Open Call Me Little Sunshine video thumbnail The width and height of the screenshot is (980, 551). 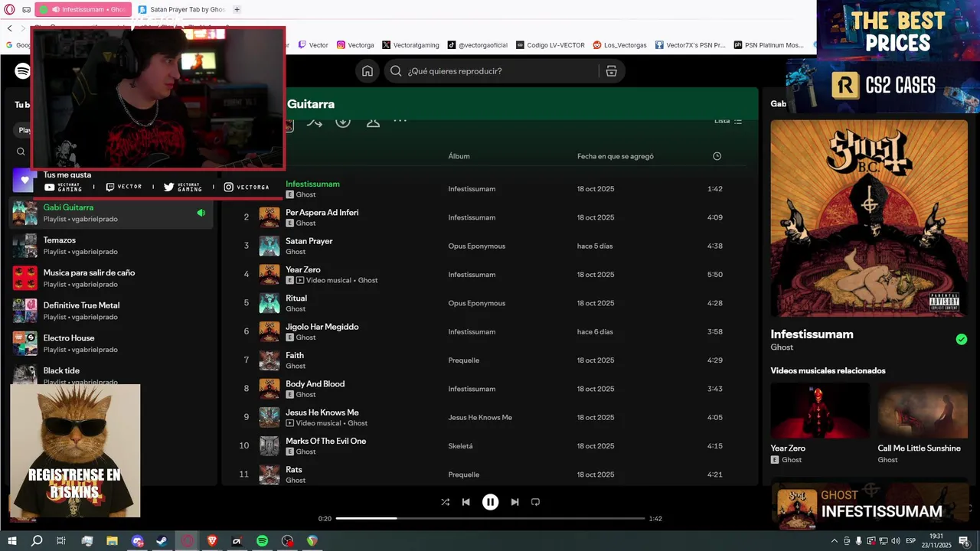click(923, 410)
